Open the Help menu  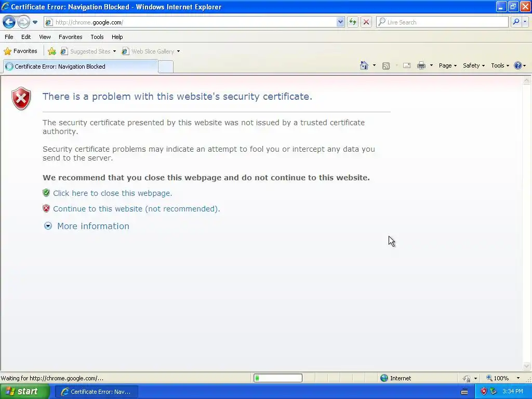pyautogui.click(x=117, y=37)
